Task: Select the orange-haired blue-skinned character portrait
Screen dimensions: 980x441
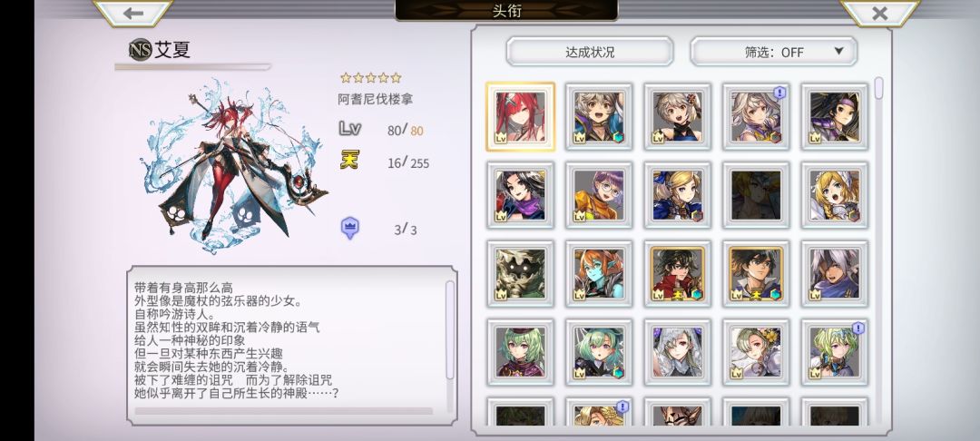Action: click(599, 274)
